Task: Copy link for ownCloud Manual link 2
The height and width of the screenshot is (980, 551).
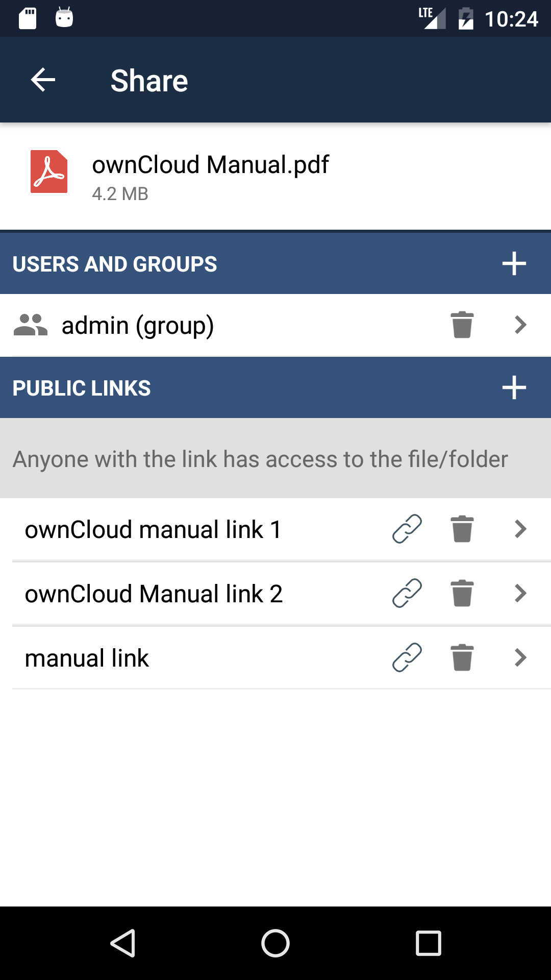Action: pyautogui.click(x=407, y=593)
